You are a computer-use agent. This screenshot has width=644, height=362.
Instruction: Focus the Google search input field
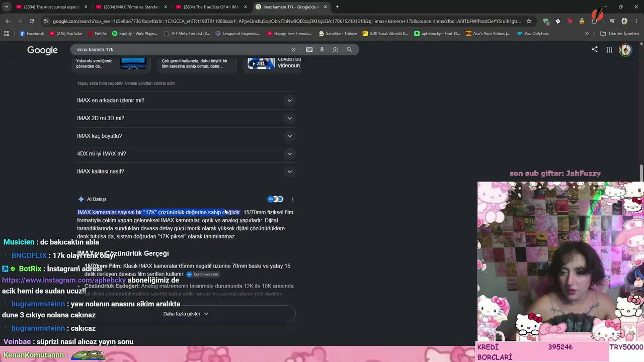181,50
